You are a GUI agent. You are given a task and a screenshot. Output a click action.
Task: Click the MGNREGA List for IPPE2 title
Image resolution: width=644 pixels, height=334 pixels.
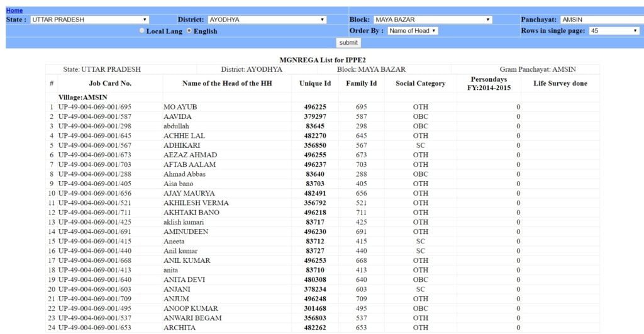[323, 60]
